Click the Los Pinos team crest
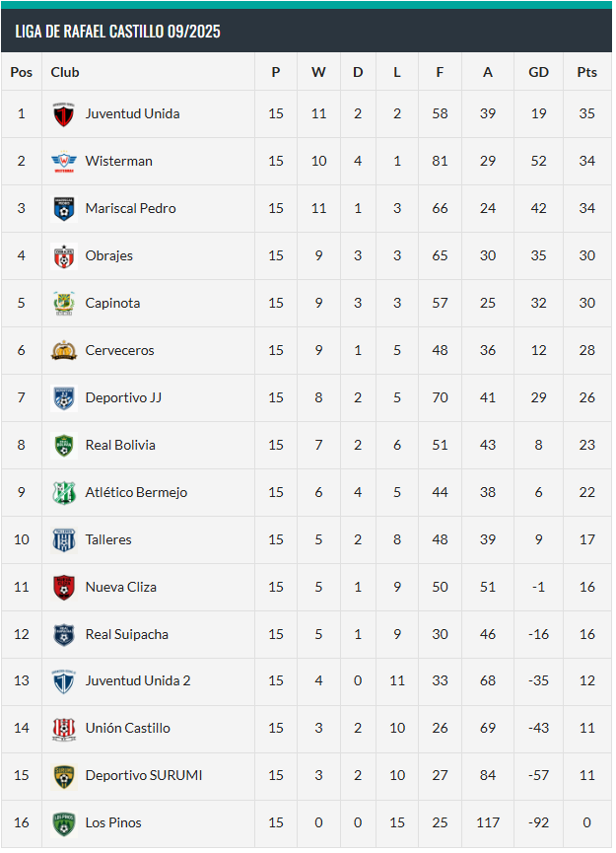The height and width of the screenshot is (853, 616). [64, 823]
